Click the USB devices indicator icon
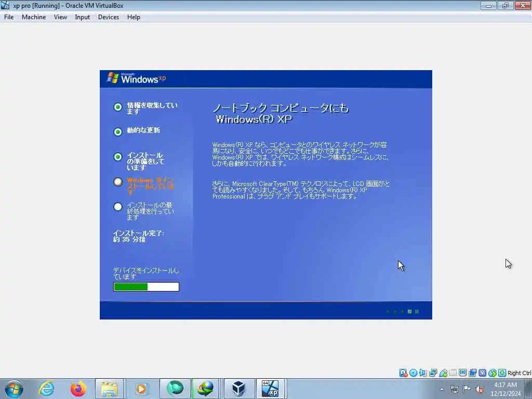This screenshot has width=532, height=399. (x=443, y=373)
